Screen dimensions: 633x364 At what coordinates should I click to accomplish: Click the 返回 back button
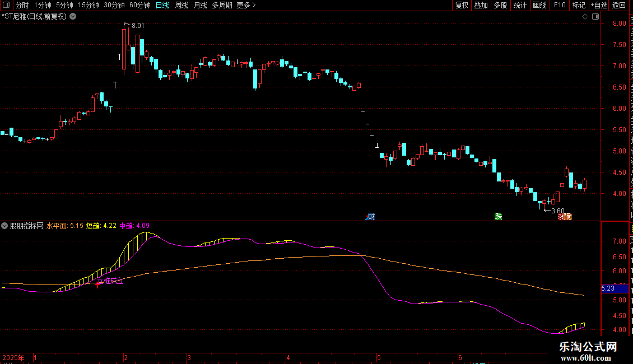[x=619, y=5]
